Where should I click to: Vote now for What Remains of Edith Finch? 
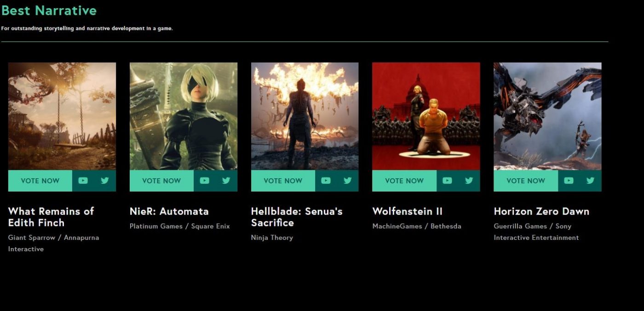[x=40, y=181]
